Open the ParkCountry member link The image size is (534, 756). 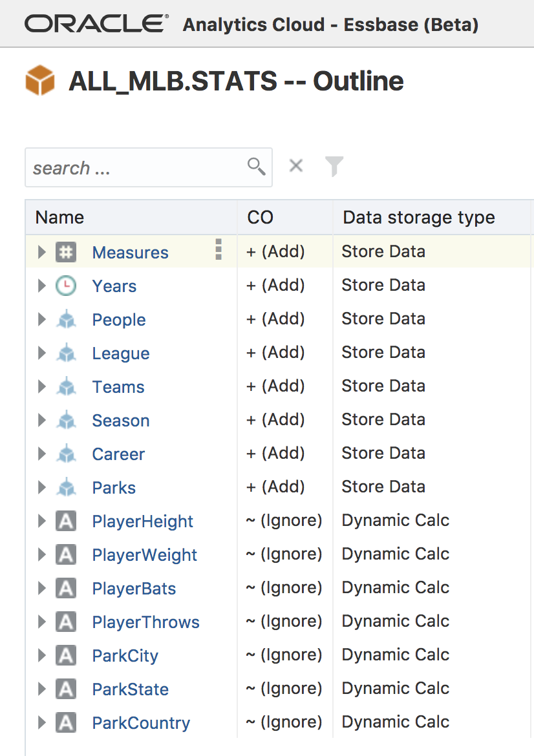pos(141,723)
